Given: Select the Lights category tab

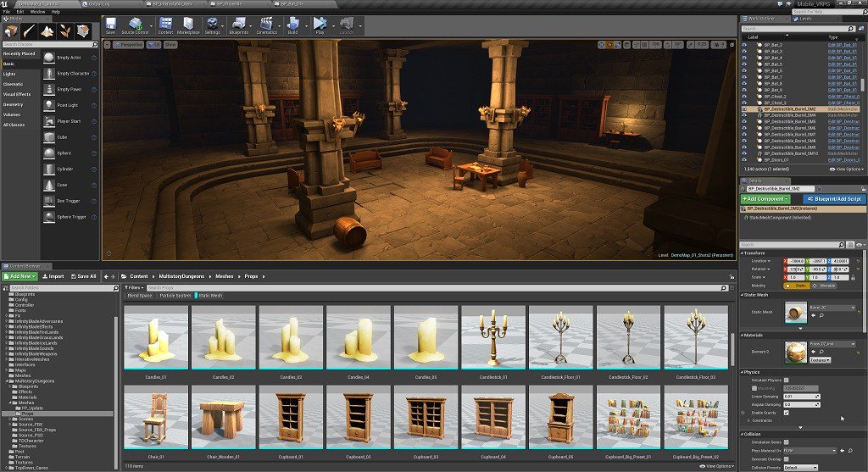Looking at the screenshot, I should coord(9,75).
